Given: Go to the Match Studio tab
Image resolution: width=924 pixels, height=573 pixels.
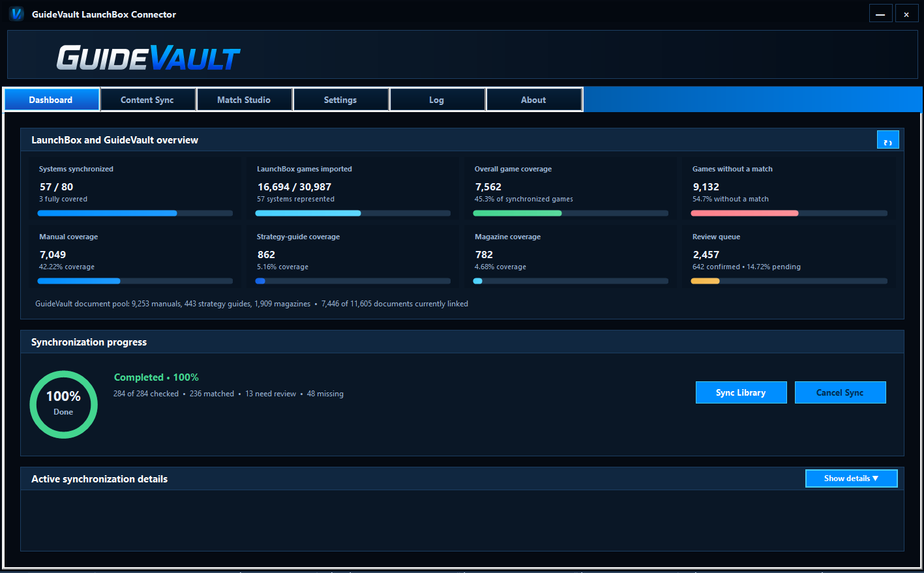Looking at the screenshot, I should tap(244, 100).
